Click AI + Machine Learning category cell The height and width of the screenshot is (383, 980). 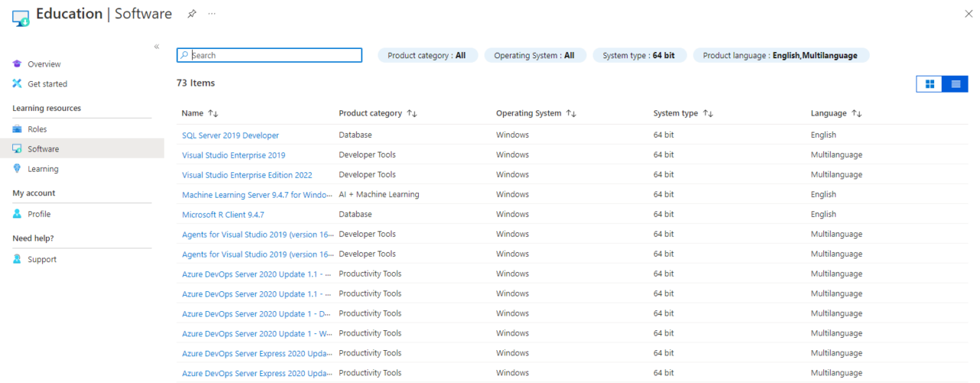click(x=379, y=195)
